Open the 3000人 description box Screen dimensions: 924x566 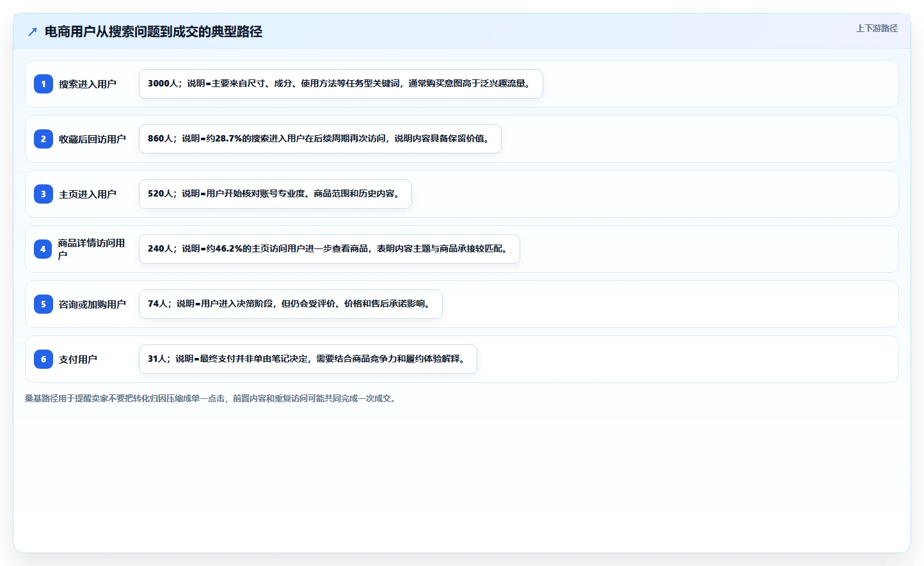[341, 84]
